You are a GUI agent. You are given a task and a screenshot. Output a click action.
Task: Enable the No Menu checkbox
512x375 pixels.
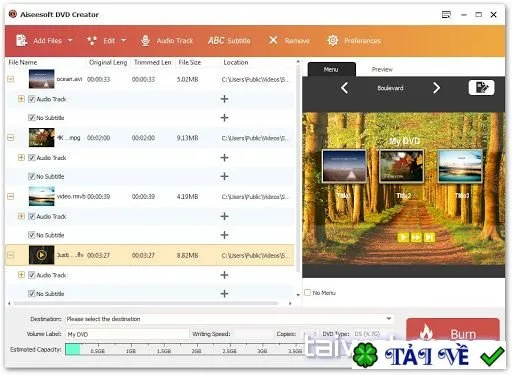(x=307, y=292)
